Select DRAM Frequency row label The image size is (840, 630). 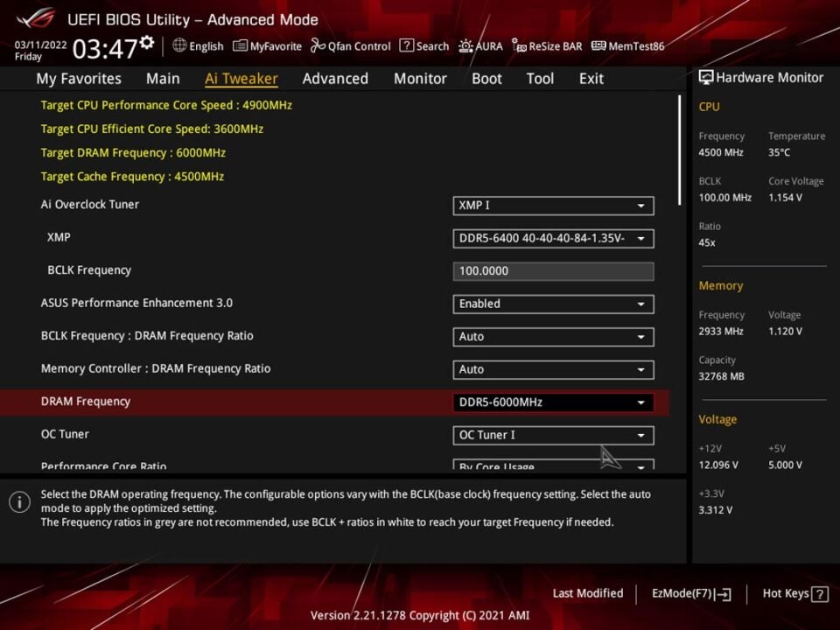point(86,402)
